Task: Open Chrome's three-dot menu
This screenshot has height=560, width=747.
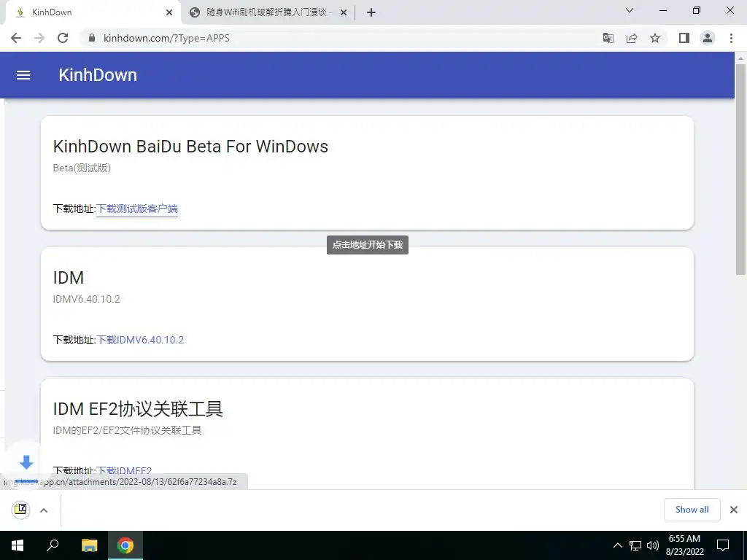Action: point(731,38)
